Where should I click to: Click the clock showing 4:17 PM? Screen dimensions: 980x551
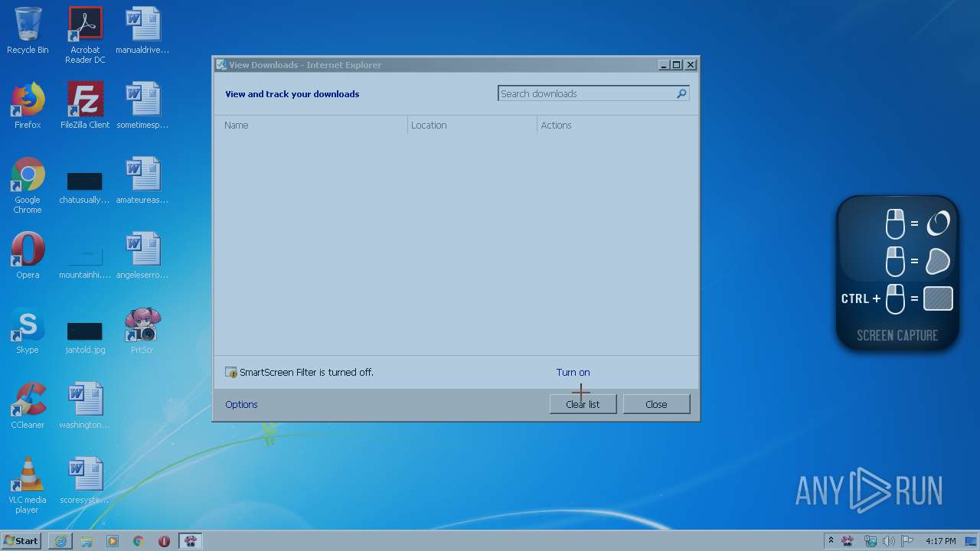[940, 541]
